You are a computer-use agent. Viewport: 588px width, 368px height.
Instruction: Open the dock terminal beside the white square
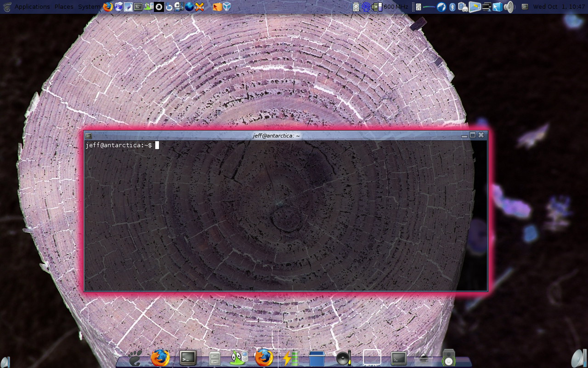click(398, 358)
